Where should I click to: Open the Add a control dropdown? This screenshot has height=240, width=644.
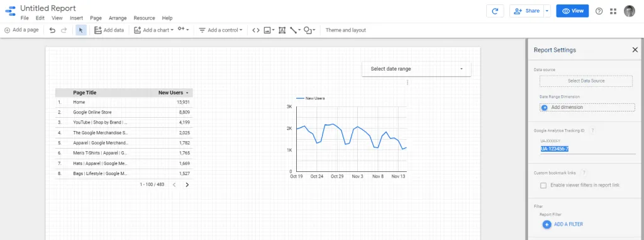(x=220, y=30)
